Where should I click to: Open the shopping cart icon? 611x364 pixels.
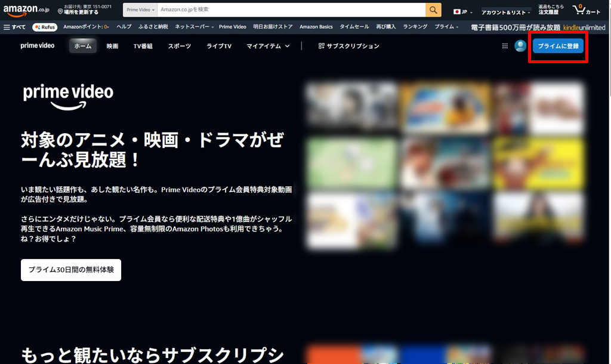pyautogui.click(x=585, y=10)
